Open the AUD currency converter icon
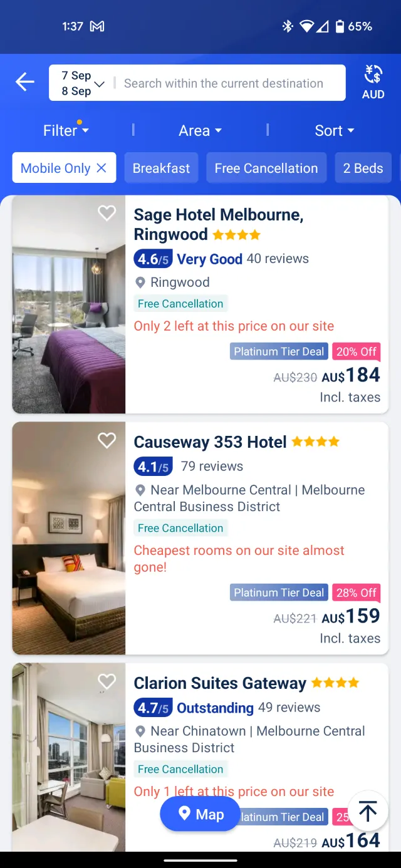This screenshot has height=868, width=401. (373, 82)
